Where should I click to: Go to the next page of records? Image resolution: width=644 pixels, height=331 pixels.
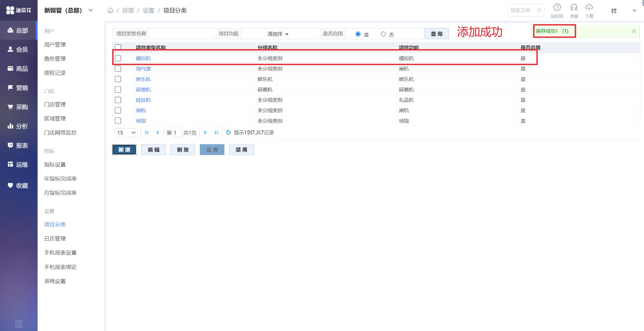tap(205, 132)
